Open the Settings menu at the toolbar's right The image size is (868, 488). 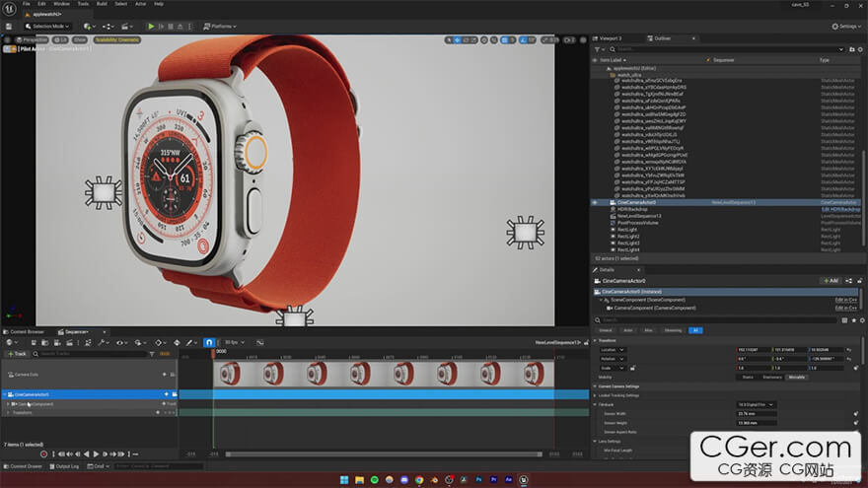click(846, 26)
